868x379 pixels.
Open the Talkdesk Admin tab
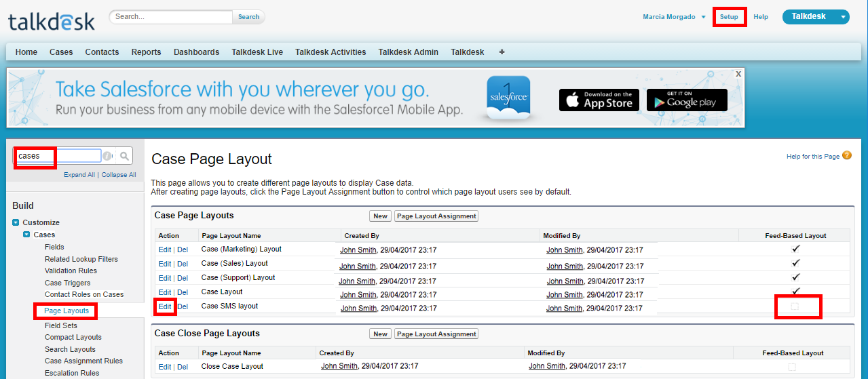click(x=408, y=52)
